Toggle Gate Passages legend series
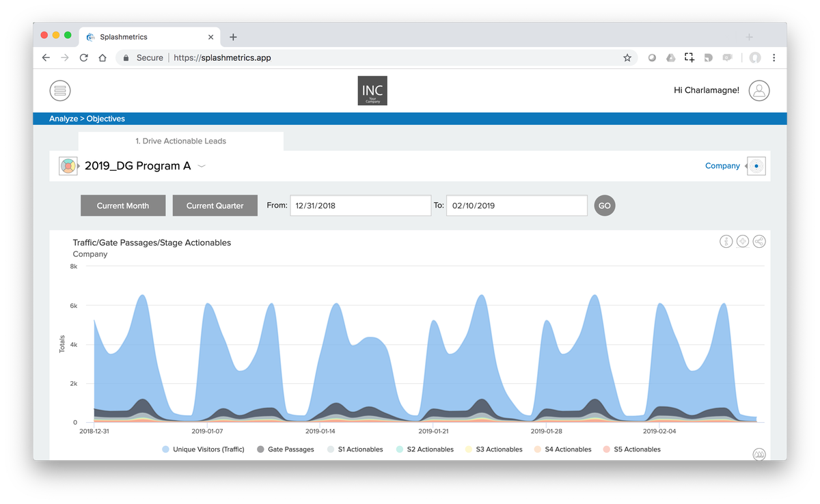Image resolution: width=820 pixels, height=504 pixels. tap(286, 449)
